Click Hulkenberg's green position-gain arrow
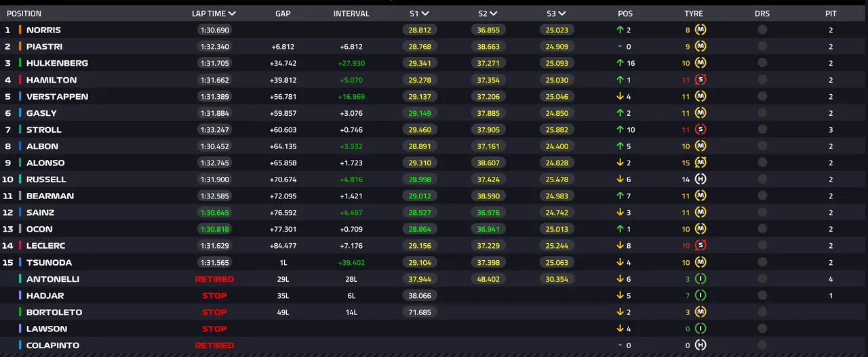 620,63
